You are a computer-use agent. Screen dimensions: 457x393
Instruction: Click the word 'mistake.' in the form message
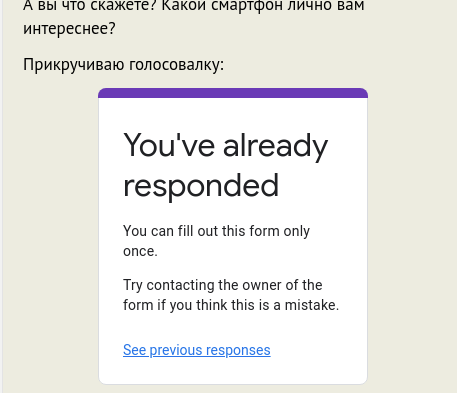312,305
